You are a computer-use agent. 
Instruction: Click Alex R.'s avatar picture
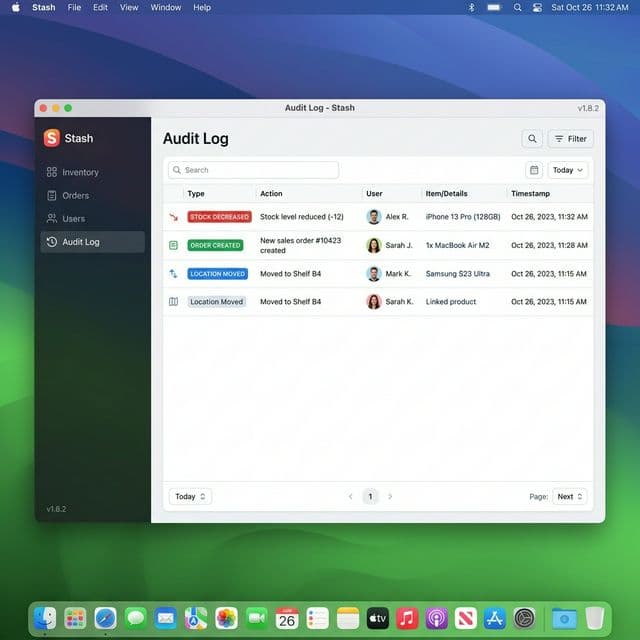pos(373,217)
